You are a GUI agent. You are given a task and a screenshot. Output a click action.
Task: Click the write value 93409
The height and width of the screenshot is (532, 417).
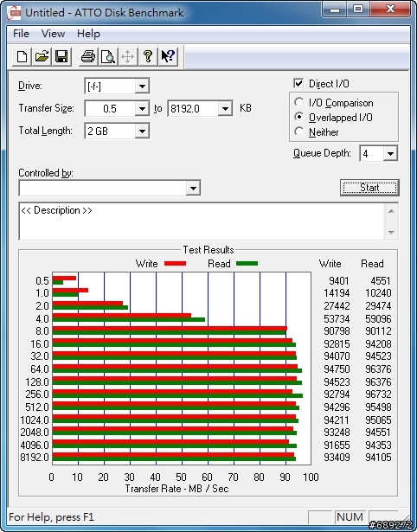337,458
